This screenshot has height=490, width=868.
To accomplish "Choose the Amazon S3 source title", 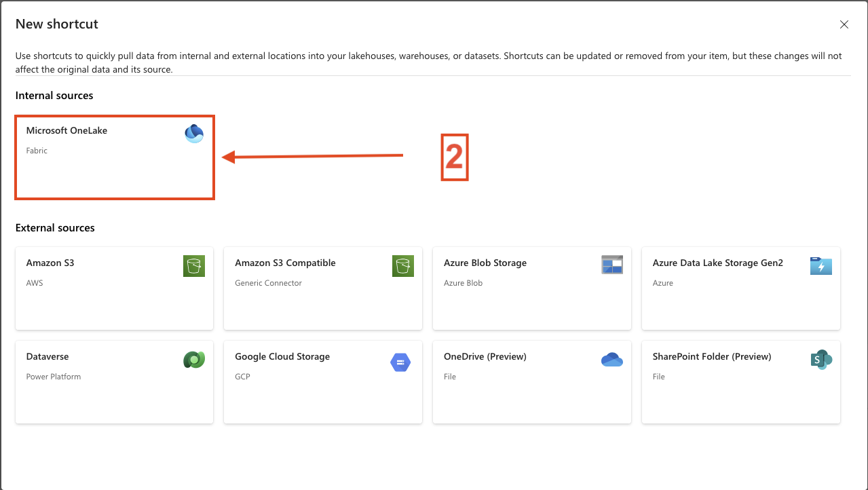I will 50,263.
